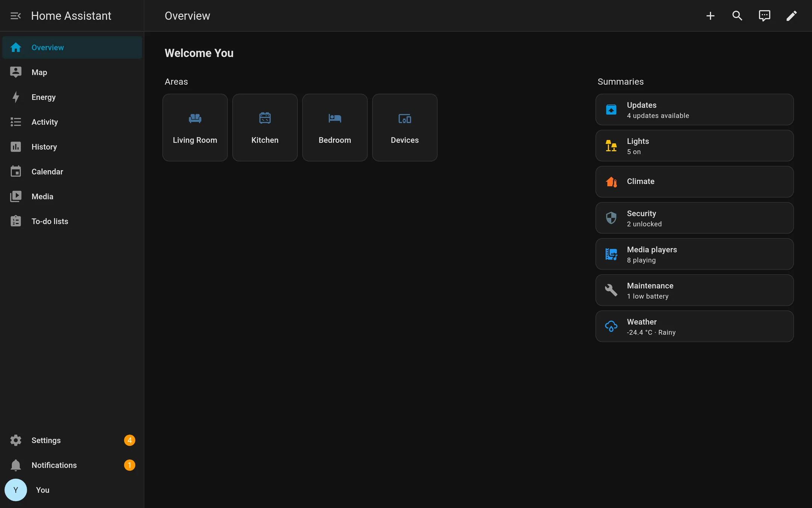
Task: Open the Maintenance low battery card
Action: 695,290
